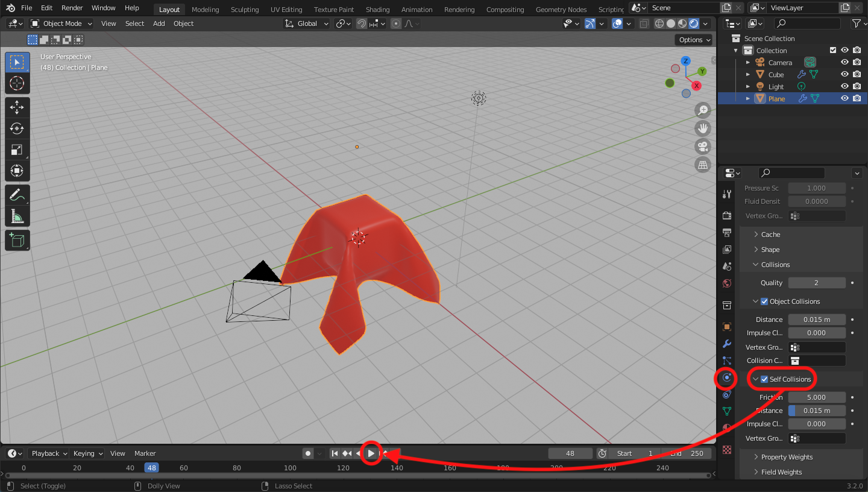868x492 pixels.
Task: Open the Output properties tab
Action: 727,232
